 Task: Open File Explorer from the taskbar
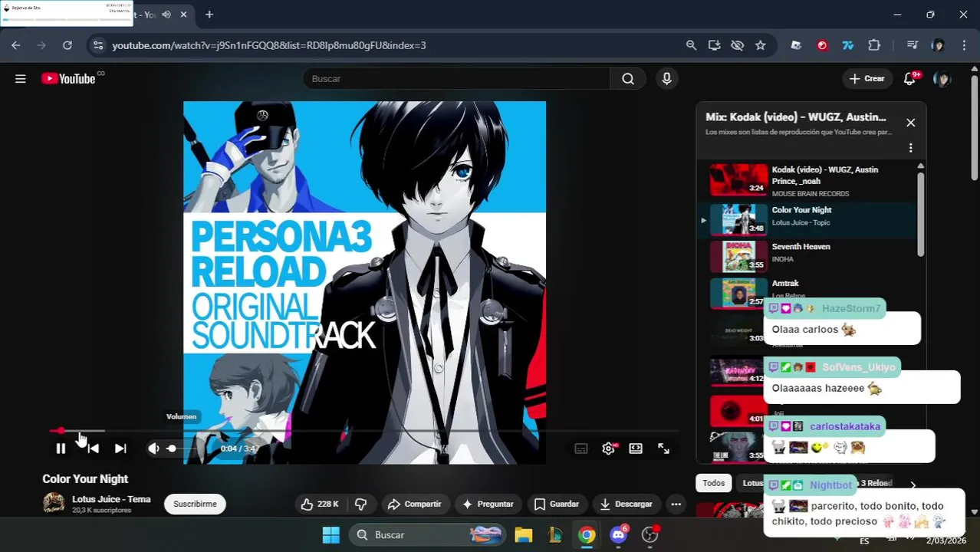point(524,535)
